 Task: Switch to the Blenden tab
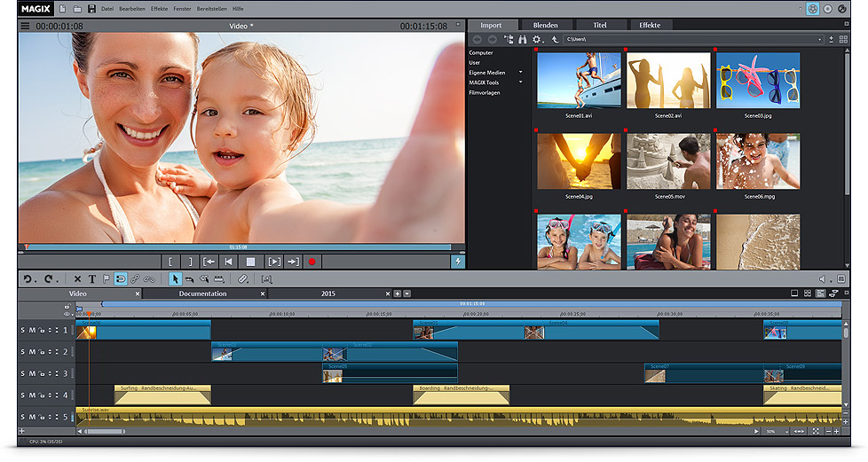point(545,25)
